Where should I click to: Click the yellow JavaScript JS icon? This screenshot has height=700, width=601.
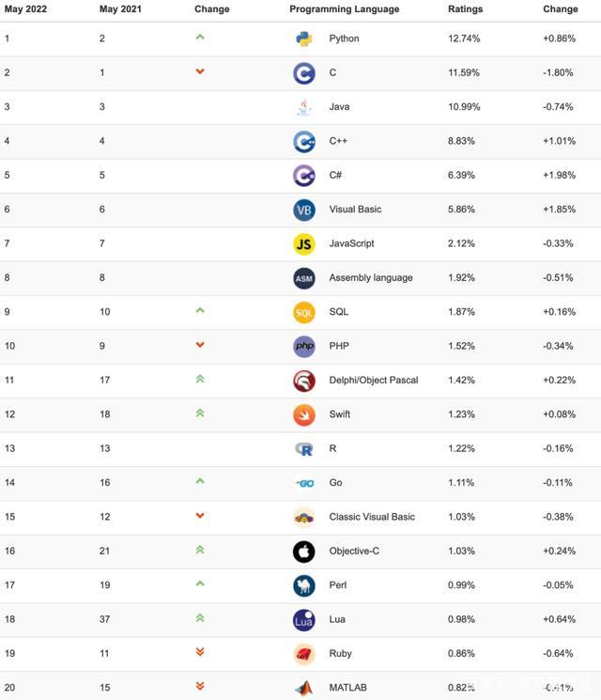click(x=303, y=244)
